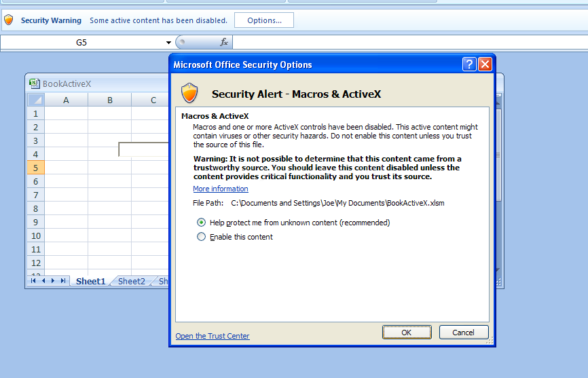
Task: Select row 8 header
Action: coord(35,208)
